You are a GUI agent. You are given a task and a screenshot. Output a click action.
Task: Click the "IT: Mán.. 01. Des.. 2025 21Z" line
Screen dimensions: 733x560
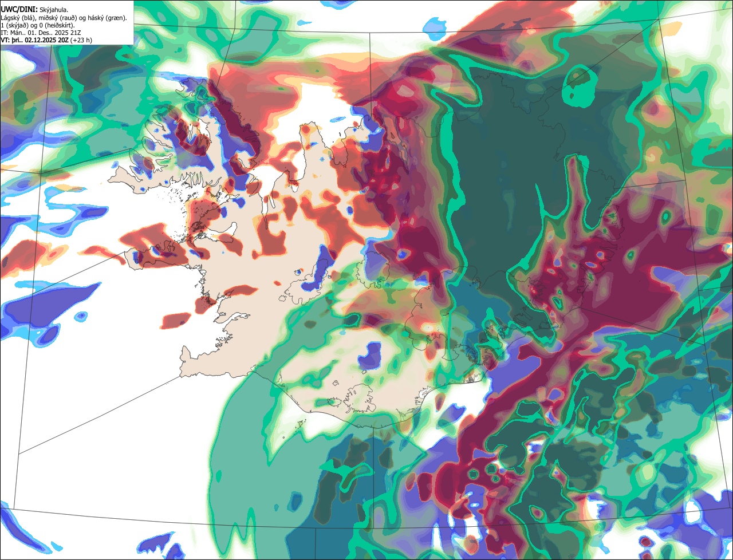point(42,33)
